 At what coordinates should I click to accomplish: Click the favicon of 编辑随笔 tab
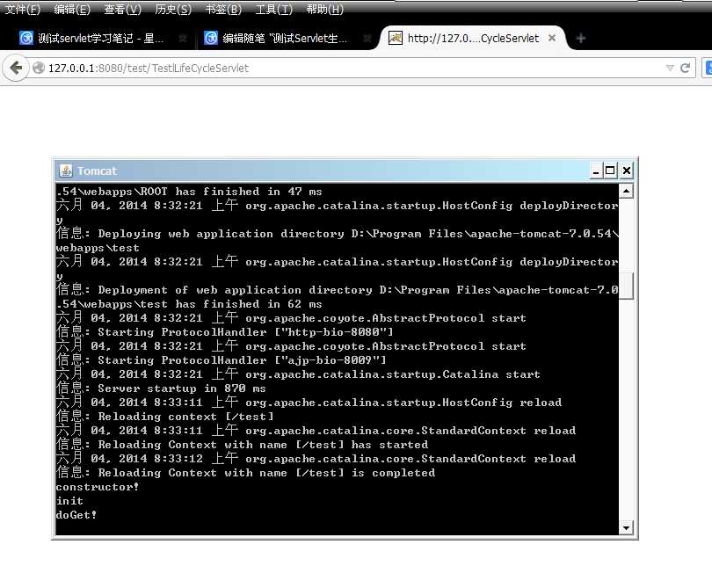tap(211, 38)
